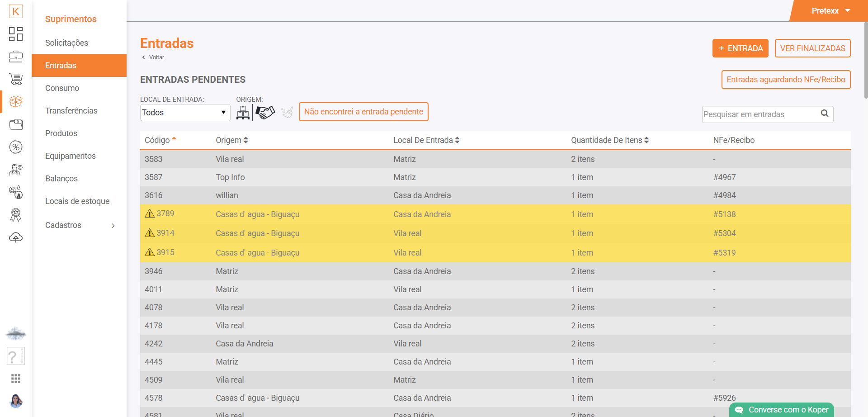Open the cloud upload icon
The width and height of the screenshot is (868, 417).
16,237
